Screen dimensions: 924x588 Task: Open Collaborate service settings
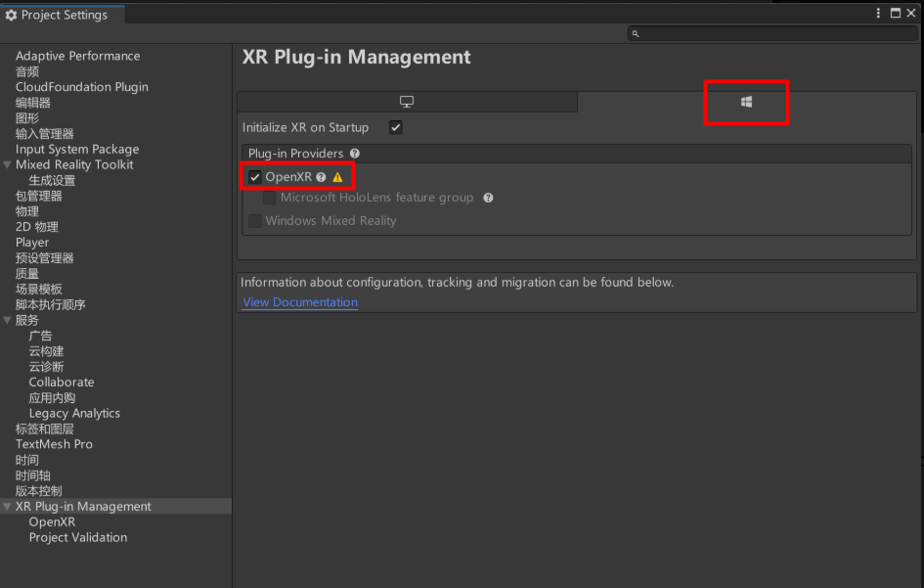pyautogui.click(x=62, y=383)
